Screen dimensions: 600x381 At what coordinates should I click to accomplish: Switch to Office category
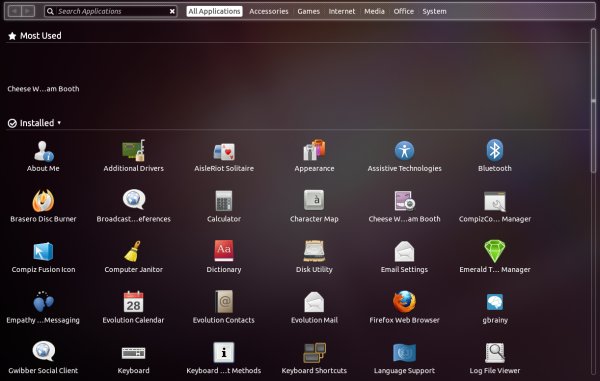click(x=404, y=11)
